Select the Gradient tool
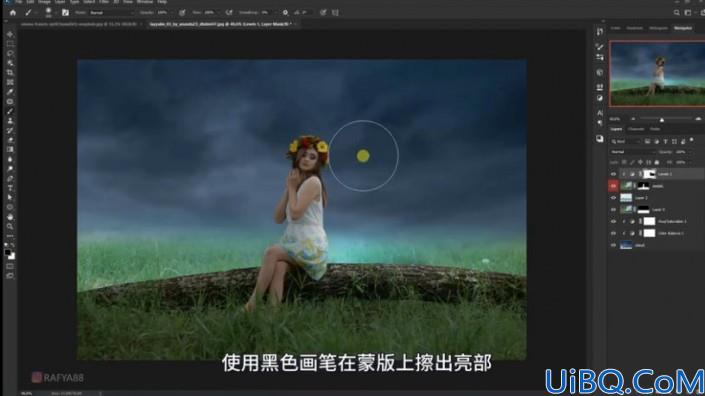Image resolution: width=705 pixels, height=396 pixels. click(x=10, y=149)
